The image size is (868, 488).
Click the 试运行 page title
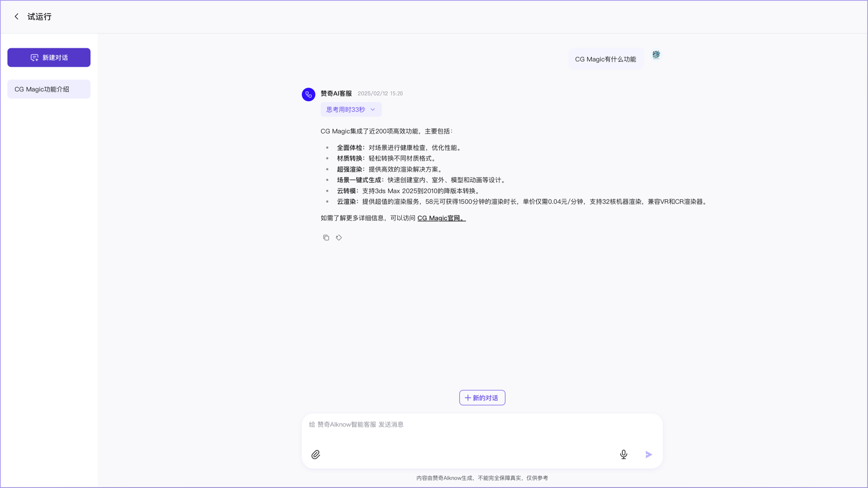(x=39, y=17)
